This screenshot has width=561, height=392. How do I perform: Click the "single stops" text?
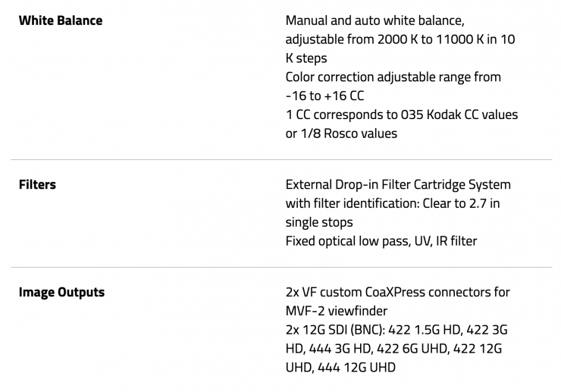pos(318,222)
